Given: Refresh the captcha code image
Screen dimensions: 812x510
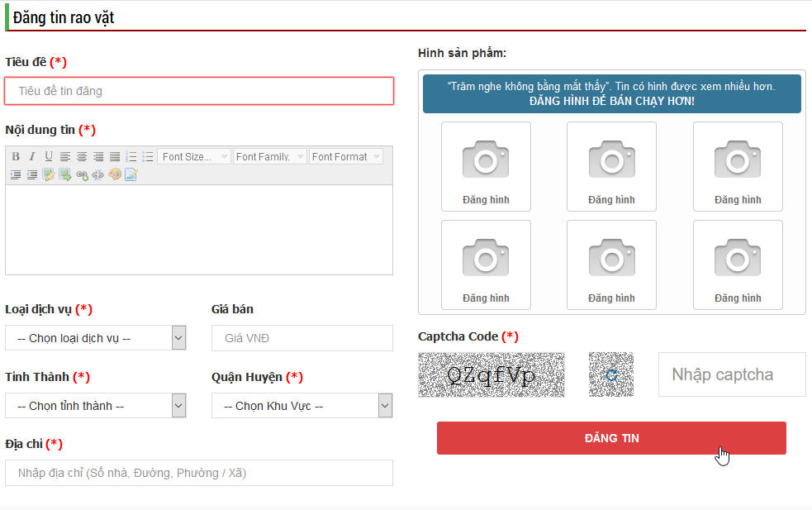Looking at the screenshot, I should (x=611, y=374).
